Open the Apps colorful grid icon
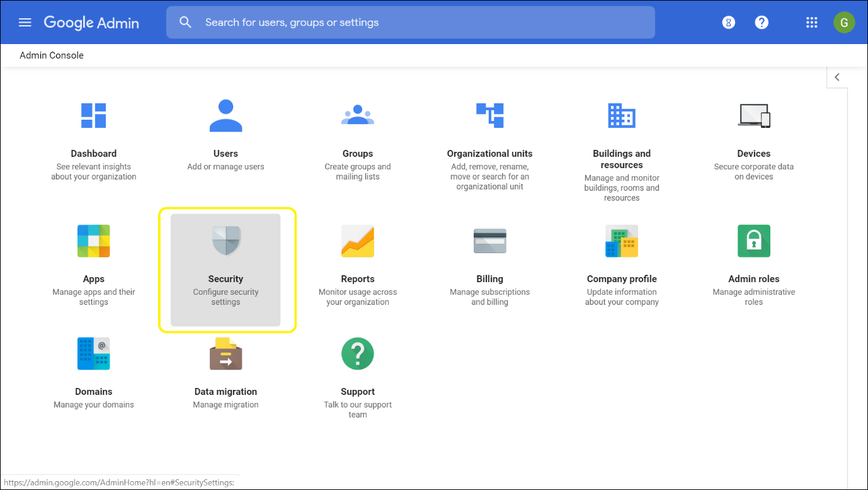This screenshot has width=868, height=490. coord(94,241)
